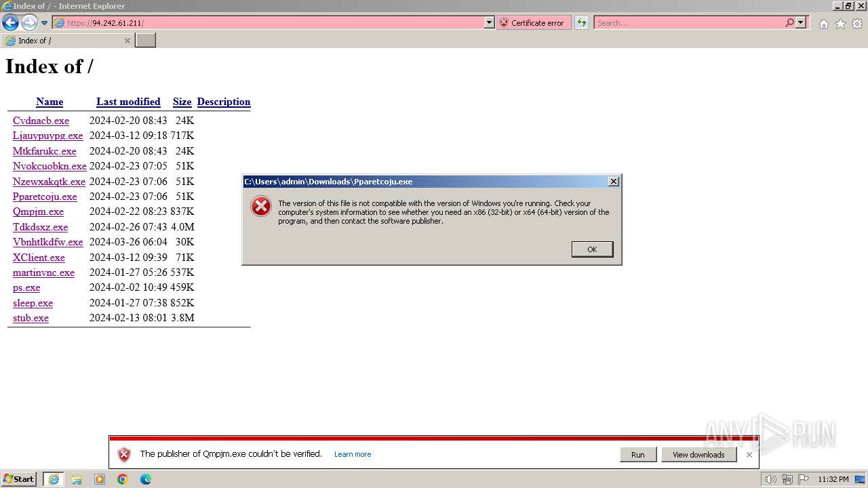Close the Pparetcoju.exe error dialog
The image size is (868, 488).
613,182
